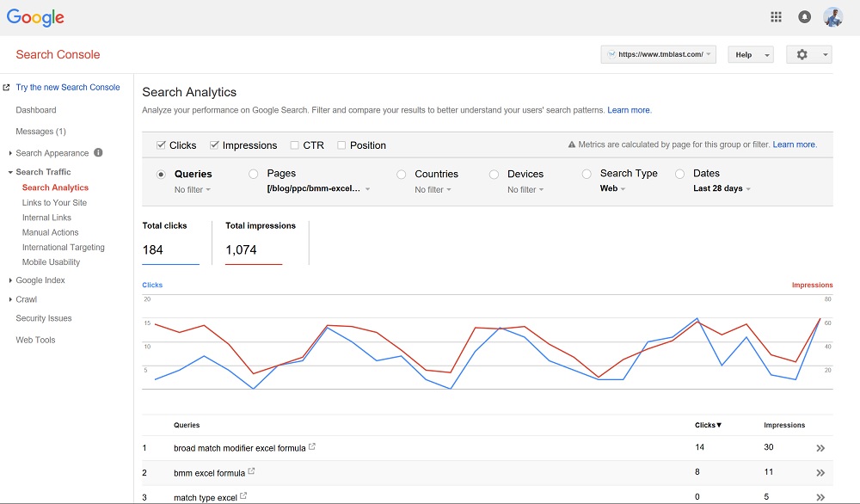Click the Search Console title link

(x=58, y=54)
